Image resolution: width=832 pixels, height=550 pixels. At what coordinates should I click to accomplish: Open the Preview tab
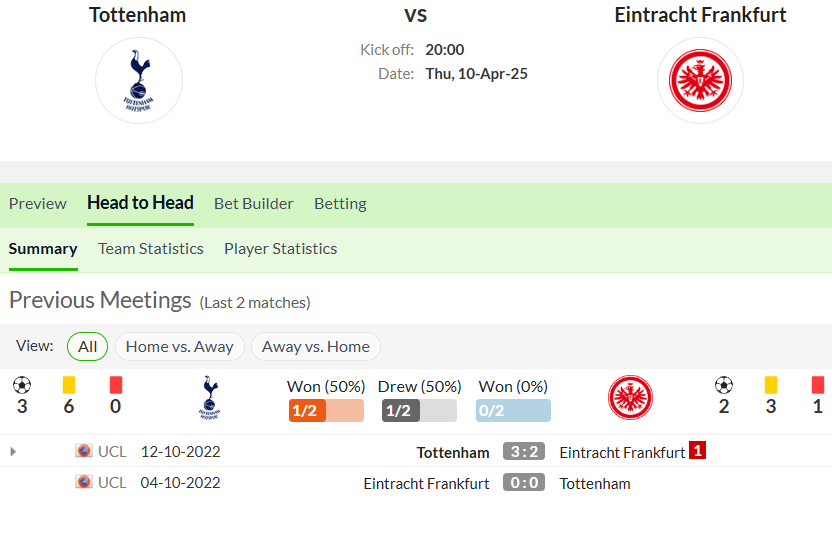pyautogui.click(x=38, y=204)
